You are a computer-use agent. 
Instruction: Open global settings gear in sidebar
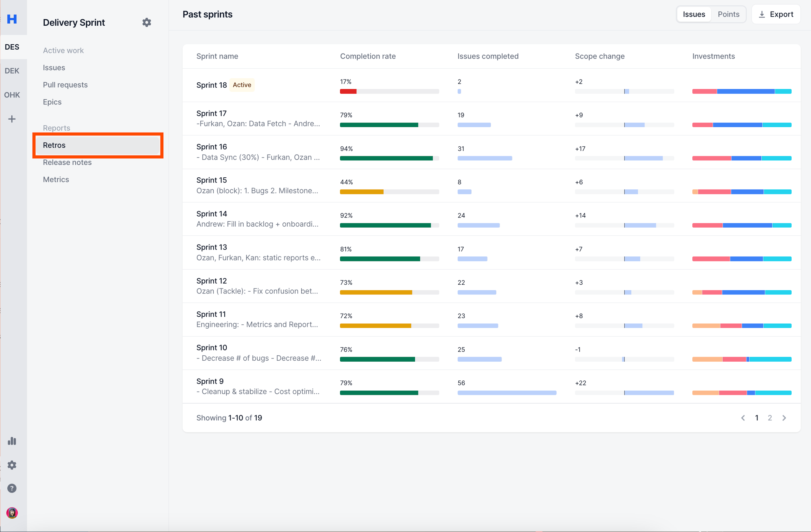[x=12, y=465]
